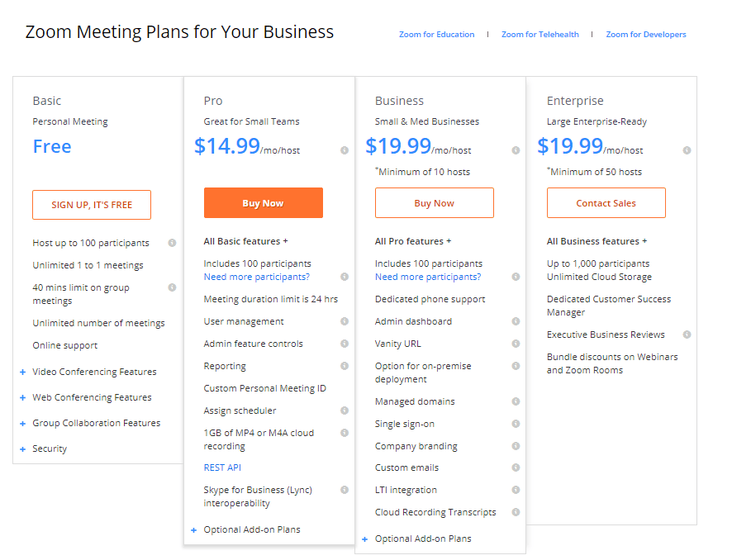This screenshot has width=732, height=560.
Task: Click Minimum of 50 hosts note
Action: click(x=595, y=172)
